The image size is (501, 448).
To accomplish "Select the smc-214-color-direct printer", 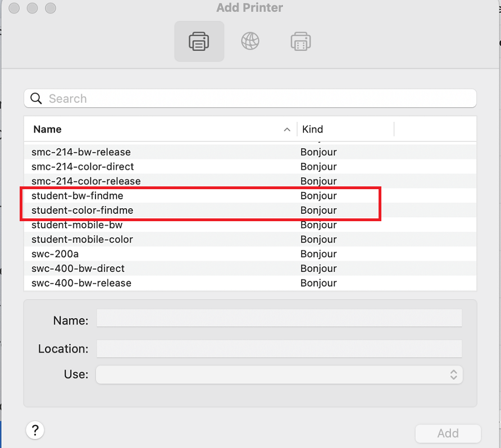I will pos(250,166).
